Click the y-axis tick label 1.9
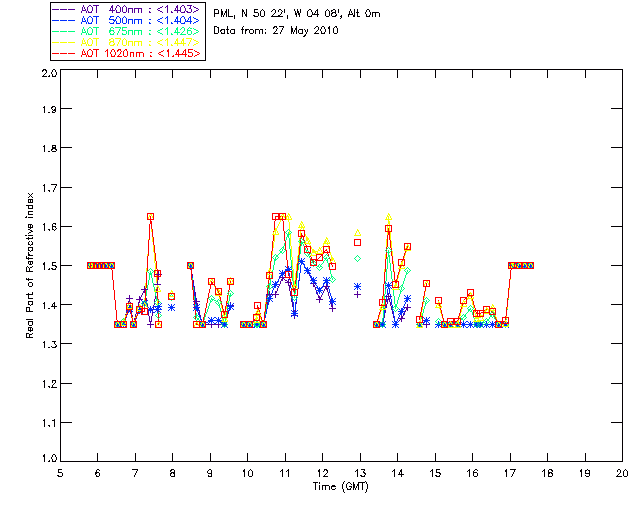 pyautogui.click(x=49, y=109)
